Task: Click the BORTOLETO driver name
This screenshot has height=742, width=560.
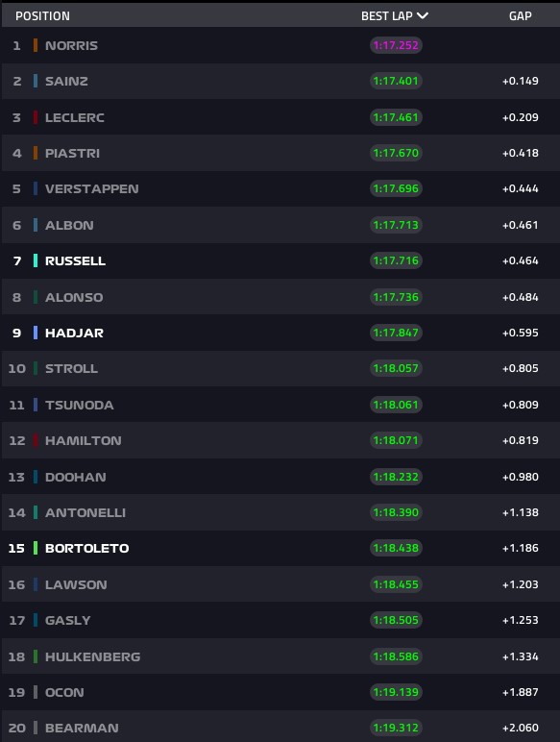Action: pyautogui.click(x=87, y=548)
